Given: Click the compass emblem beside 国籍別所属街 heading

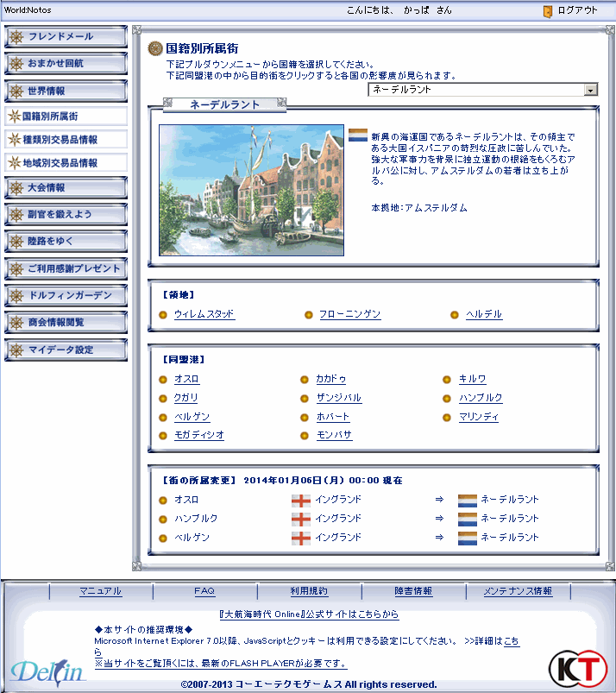Looking at the screenshot, I should click(x=155, y=48).
